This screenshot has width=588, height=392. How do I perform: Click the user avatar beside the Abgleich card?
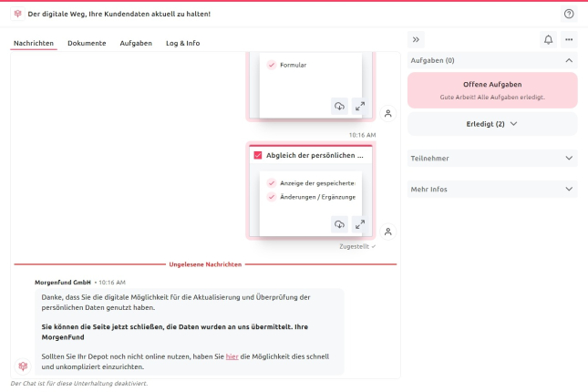387,232
